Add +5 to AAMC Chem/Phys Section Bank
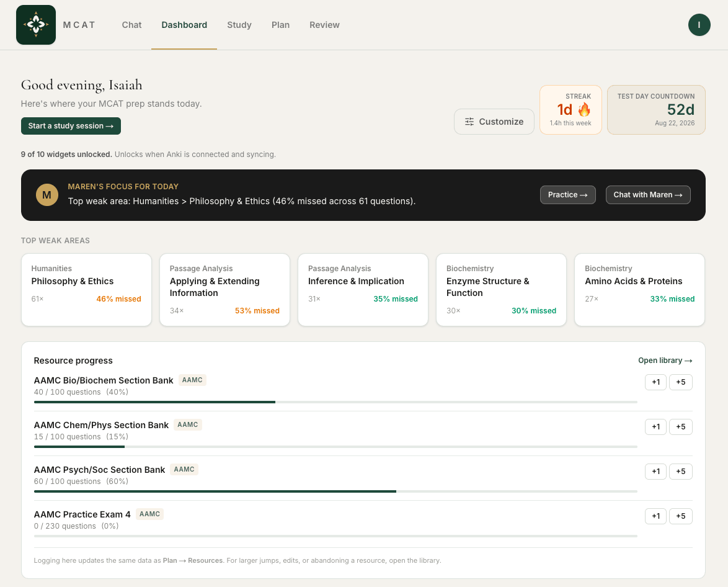Screen dimensions: 728x587 coord(681,427)
